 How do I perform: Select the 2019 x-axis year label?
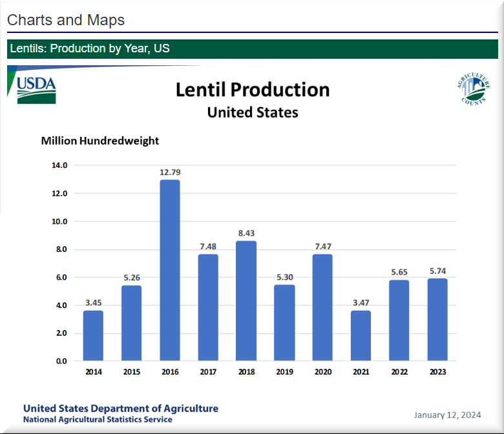coord(284,372)
